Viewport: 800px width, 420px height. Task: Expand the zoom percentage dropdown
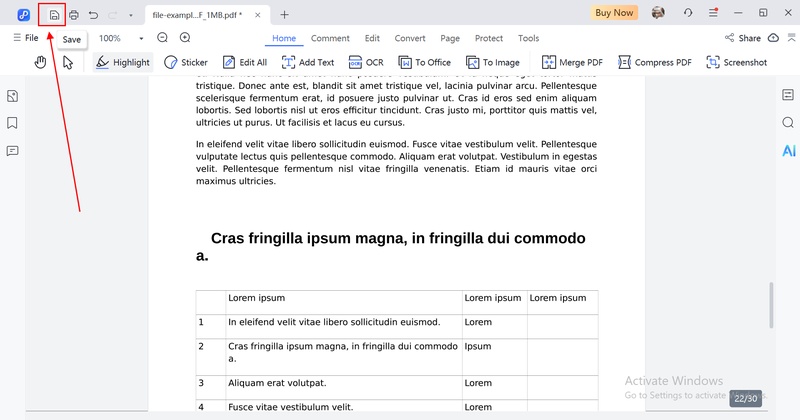coord(141,38)
